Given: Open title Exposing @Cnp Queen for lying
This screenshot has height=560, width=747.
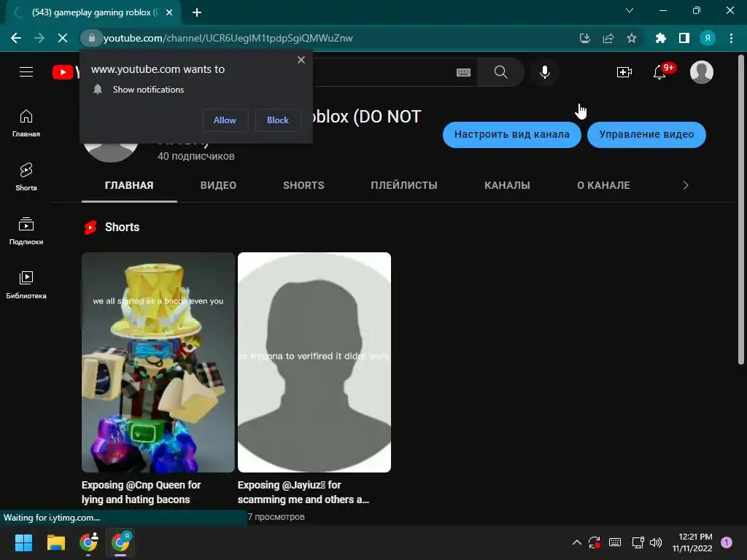Looking at the screenshot, I should click(x=141, y=492).
